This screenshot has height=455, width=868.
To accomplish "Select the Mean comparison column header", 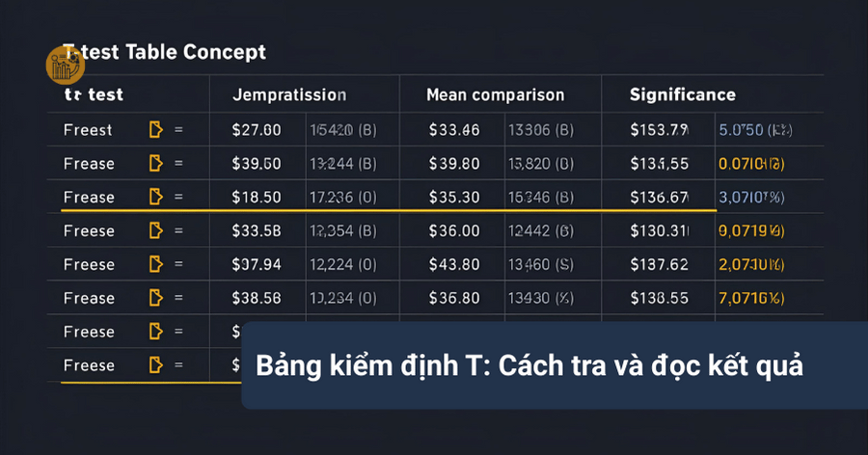I will (x=496, y=95).
